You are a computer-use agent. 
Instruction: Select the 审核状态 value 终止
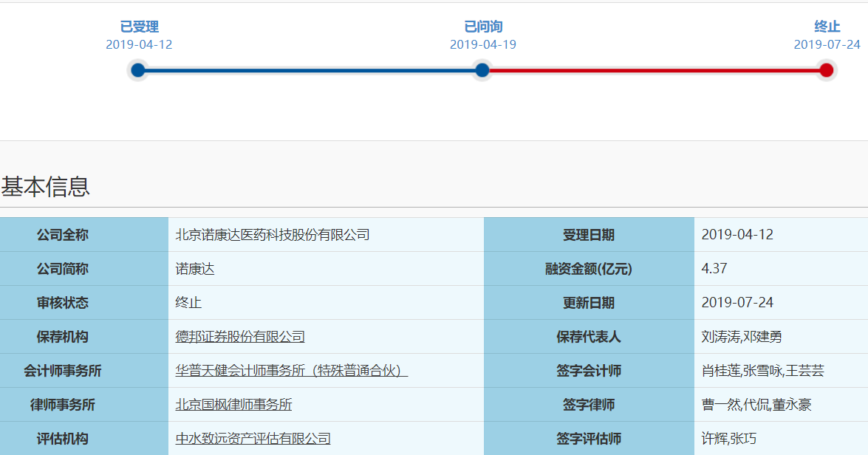(x=188, y=303)
